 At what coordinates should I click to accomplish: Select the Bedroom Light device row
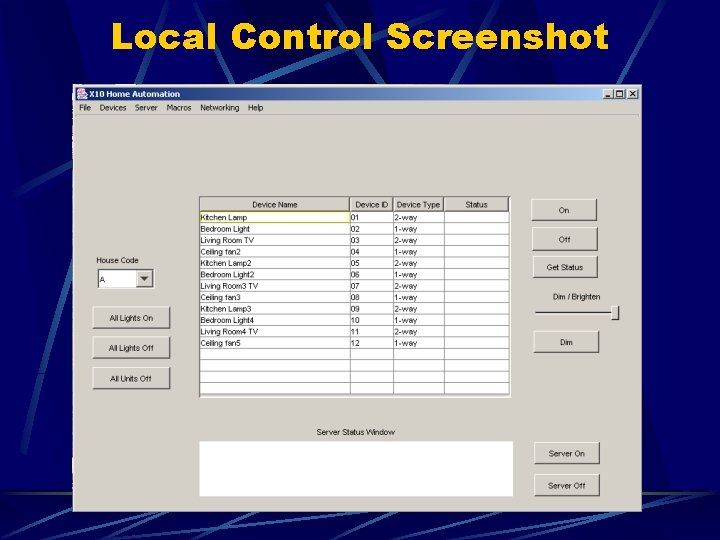pyautogui.click(x=354, y=229)
